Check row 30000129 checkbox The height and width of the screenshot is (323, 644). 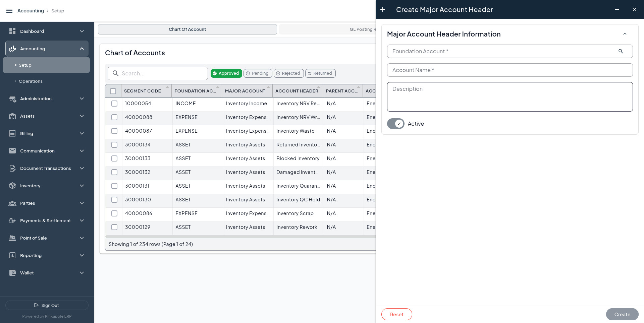click(x=114, y=227)
